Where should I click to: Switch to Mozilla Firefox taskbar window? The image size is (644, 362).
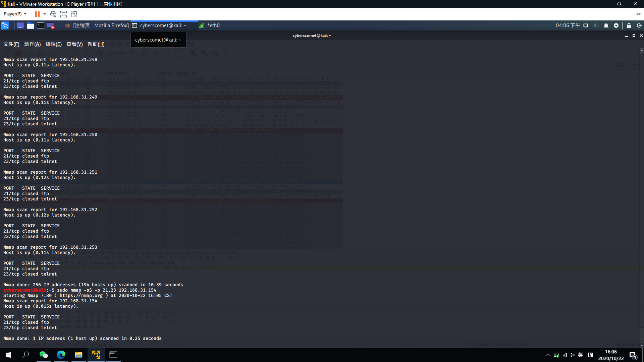tap(97, 25)
